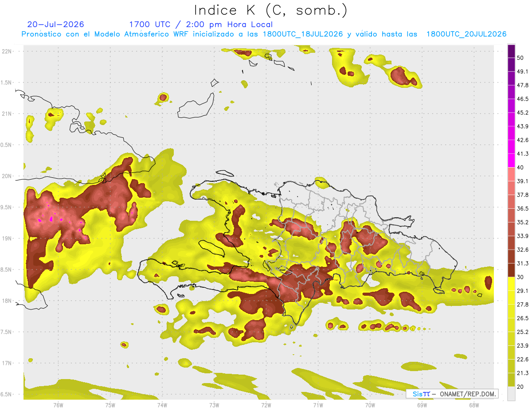Click the '19N' latitude label
Screen dimensions: 532x411
click(8, 238)
